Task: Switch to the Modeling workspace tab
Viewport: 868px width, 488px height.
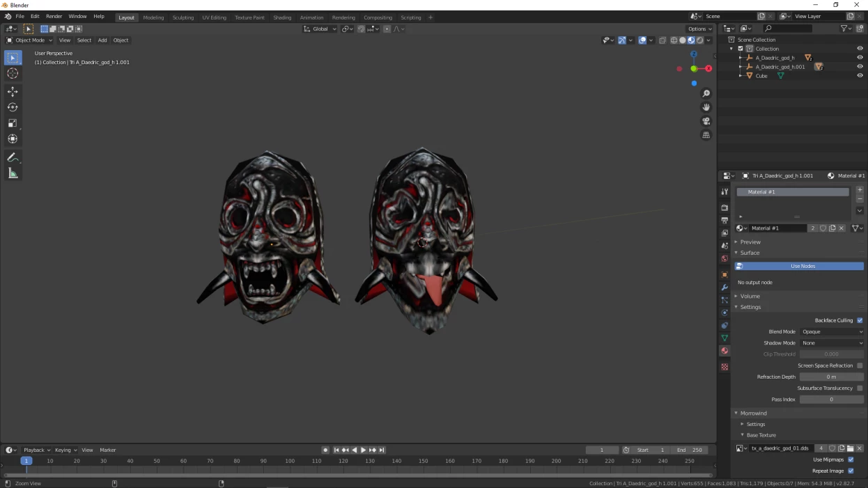Action: [x=153, y=17]
